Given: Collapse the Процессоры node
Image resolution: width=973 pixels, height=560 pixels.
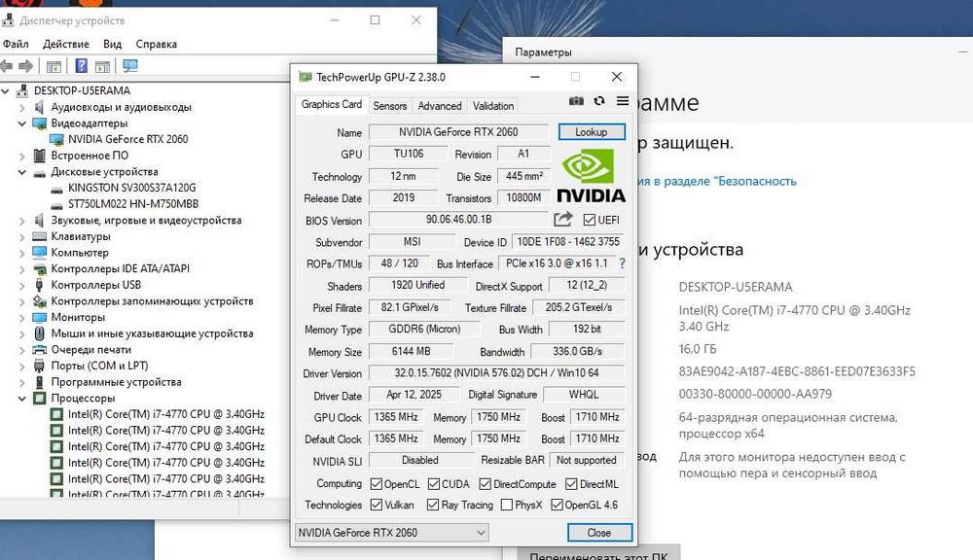Looking at the screenshot, I should pyautogui.click(x=22, y=399).
